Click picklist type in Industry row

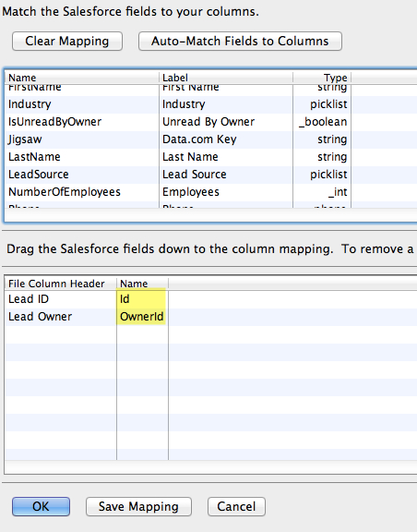click(x=328, y=104)
